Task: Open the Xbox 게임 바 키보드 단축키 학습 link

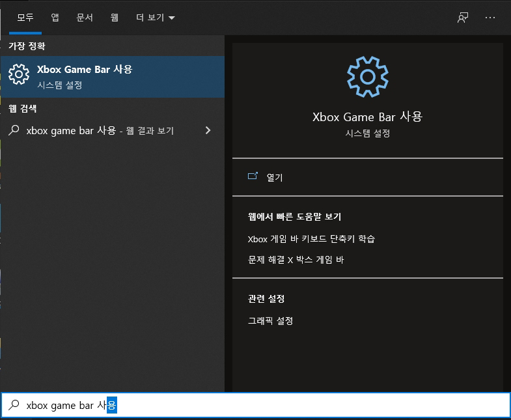Action: pyautogui.click(x=311, y=239)
